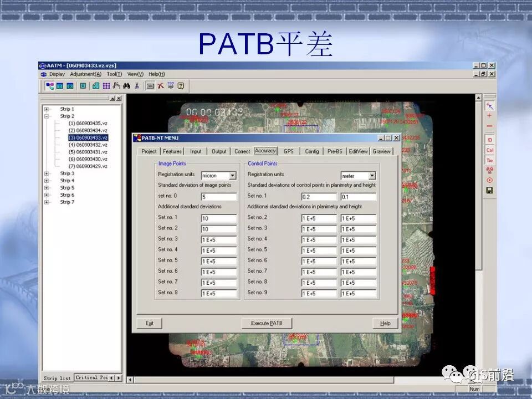This screenshot has height=399, width=532.
Task: Toggle the Ctrl points button
Action: (x=489, y=150)
